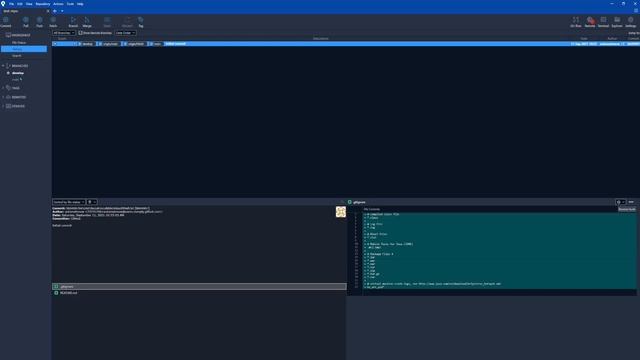The width and height of the screenshot is (640, 360).
Task: Open the tab list dropdown arrow
Action: 62,11
